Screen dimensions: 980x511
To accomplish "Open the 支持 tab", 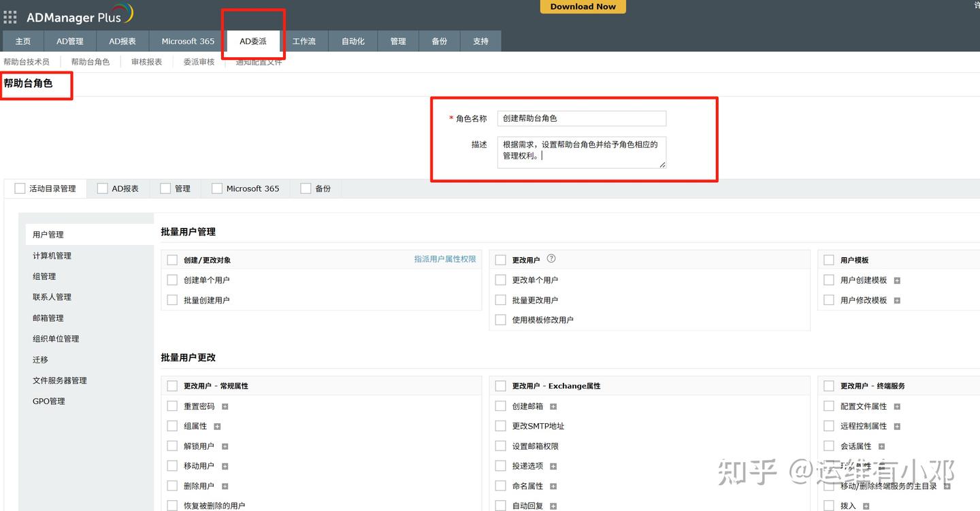I will pos(480,41).
